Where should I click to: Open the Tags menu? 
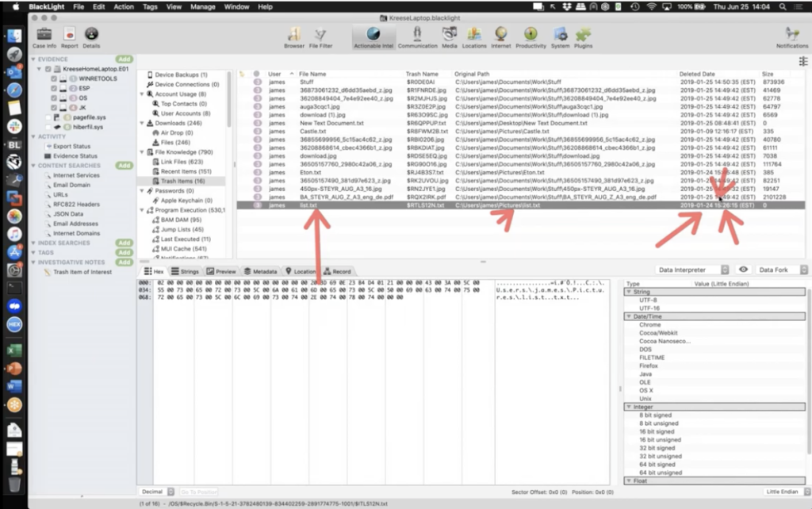click(150, 6)
